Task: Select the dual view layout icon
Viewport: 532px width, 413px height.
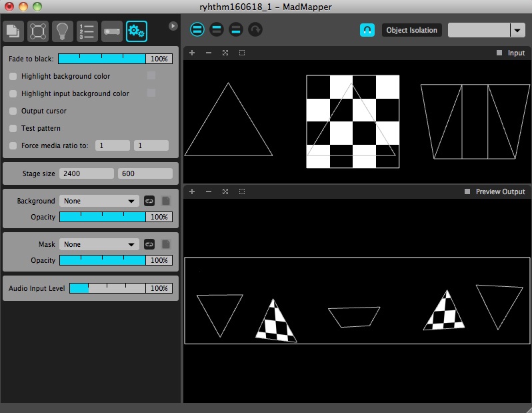Action: pos(198,29)
